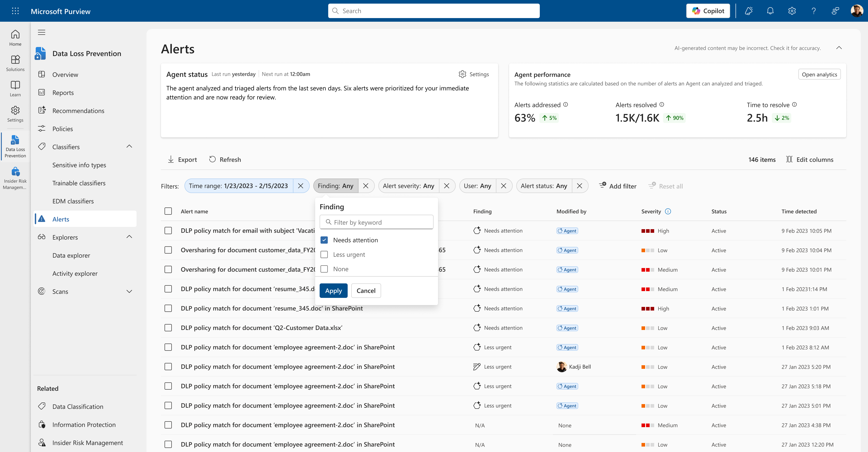The width and height of the screenshot is (868, 452).
Task: Show the Alerts addressed info tooltip icon
Action: (565, 104)
